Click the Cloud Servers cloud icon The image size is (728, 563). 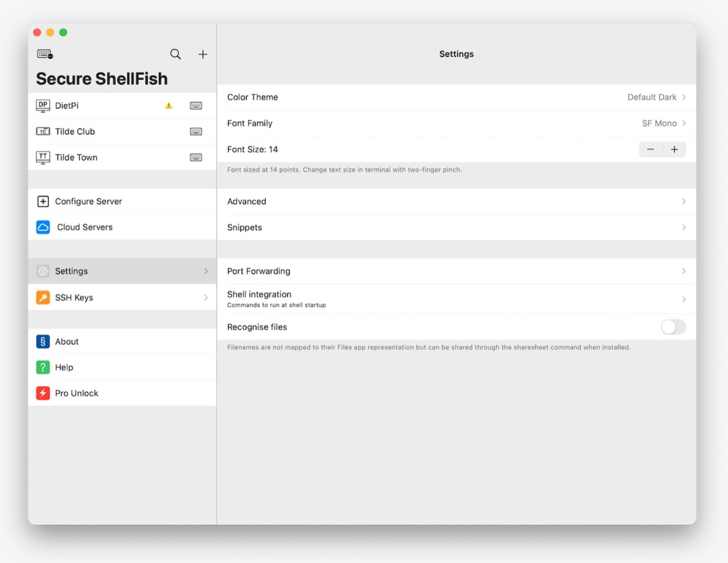coord(43,227)
